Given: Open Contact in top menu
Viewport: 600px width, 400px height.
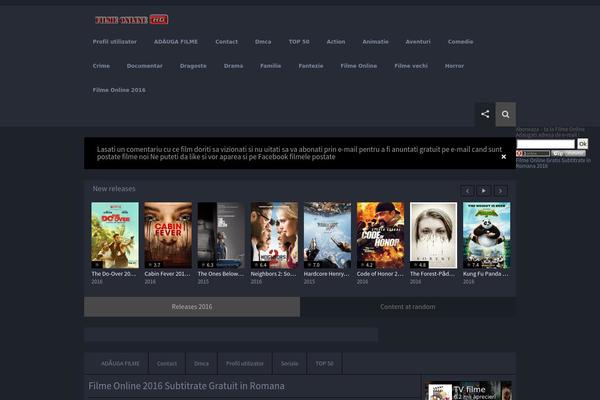Looking at the screenshot, I should pos(226,42).
